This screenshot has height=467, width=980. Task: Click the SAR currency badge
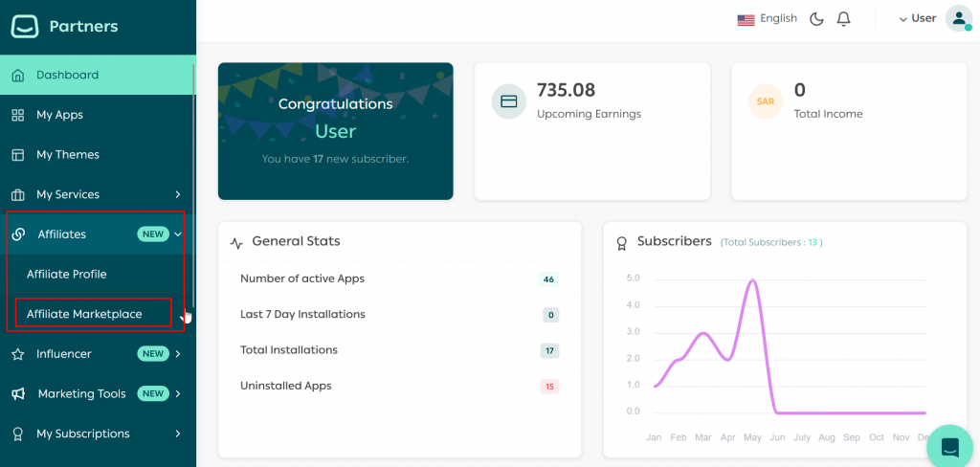pyautogui.click(x=766, y=100)
